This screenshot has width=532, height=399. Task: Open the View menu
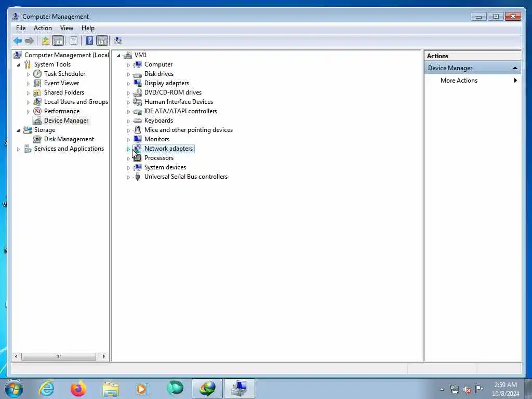66,28
